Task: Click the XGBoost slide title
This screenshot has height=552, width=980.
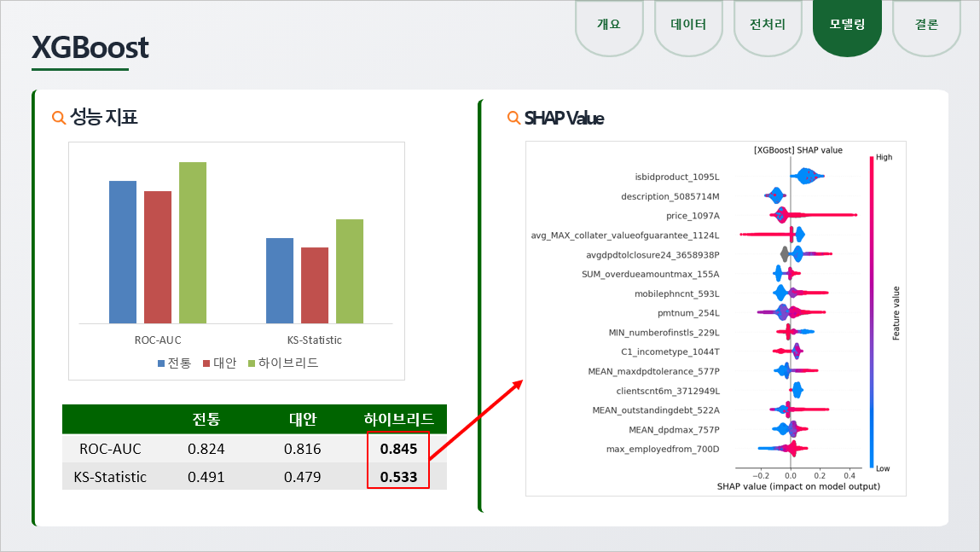Action: 90,48
